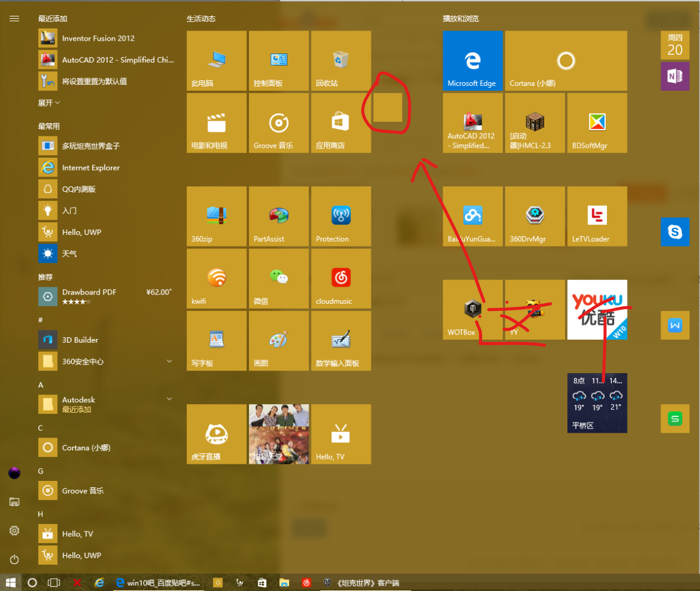Open the user account avatar

click(14, 473)
